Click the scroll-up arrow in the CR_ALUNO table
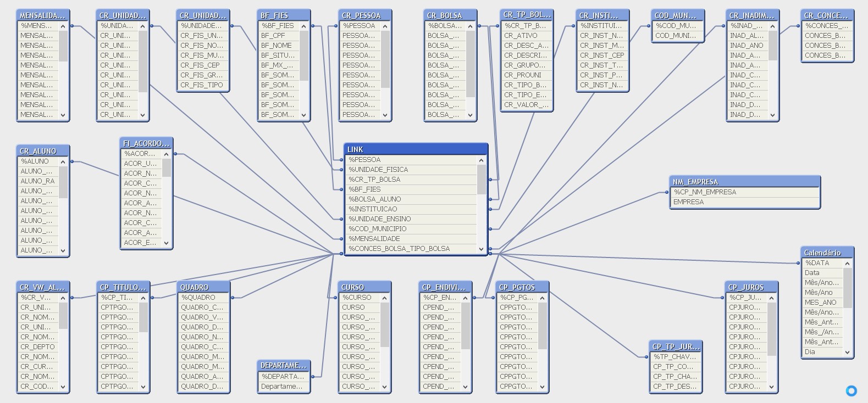Image resolution: width=868 pixels, height=403 pixels. tap(63, 162)
